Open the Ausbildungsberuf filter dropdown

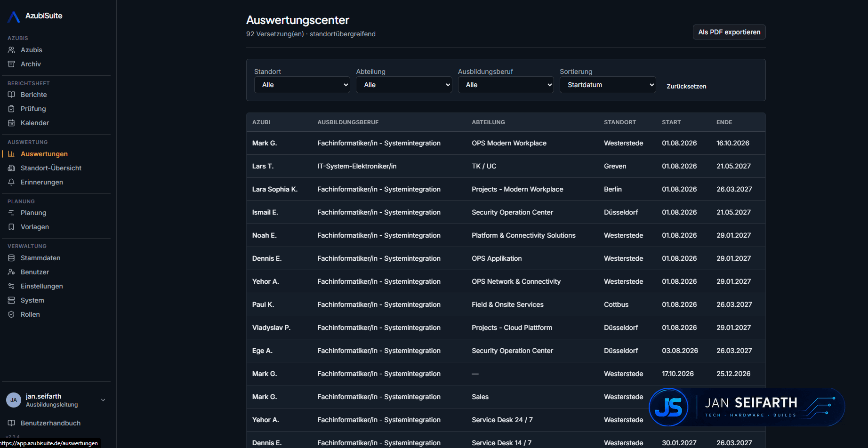coord(506,85)
